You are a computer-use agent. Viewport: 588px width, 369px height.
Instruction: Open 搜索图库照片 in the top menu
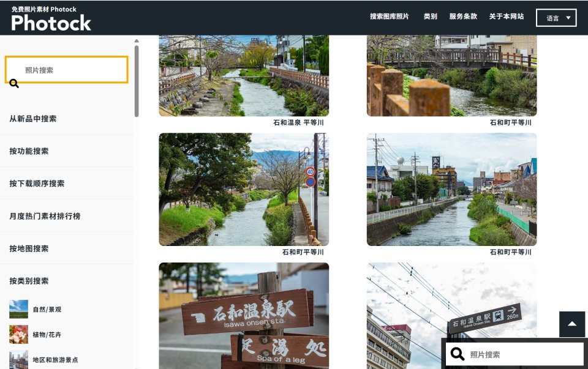(x=389, y=17)
